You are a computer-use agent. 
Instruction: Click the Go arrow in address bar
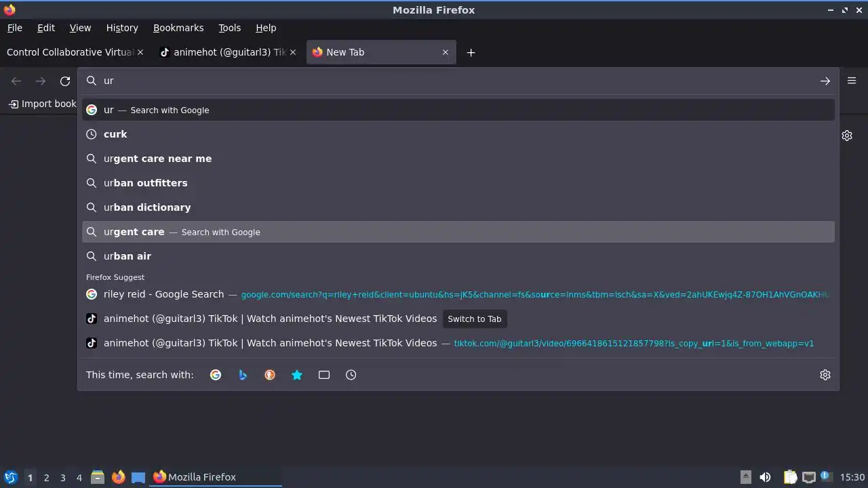[825, 81]
